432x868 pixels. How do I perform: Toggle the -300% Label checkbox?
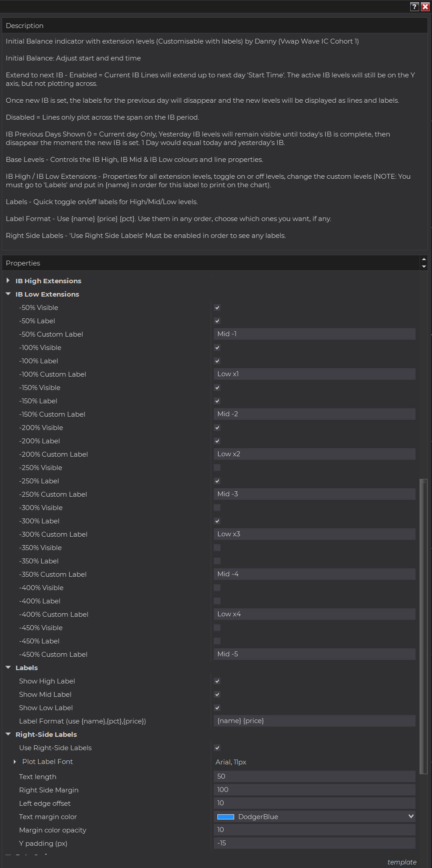[217, 521]
